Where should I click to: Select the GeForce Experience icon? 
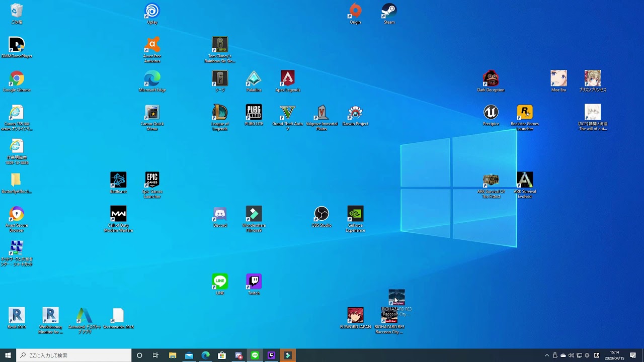tap(355, 219)
